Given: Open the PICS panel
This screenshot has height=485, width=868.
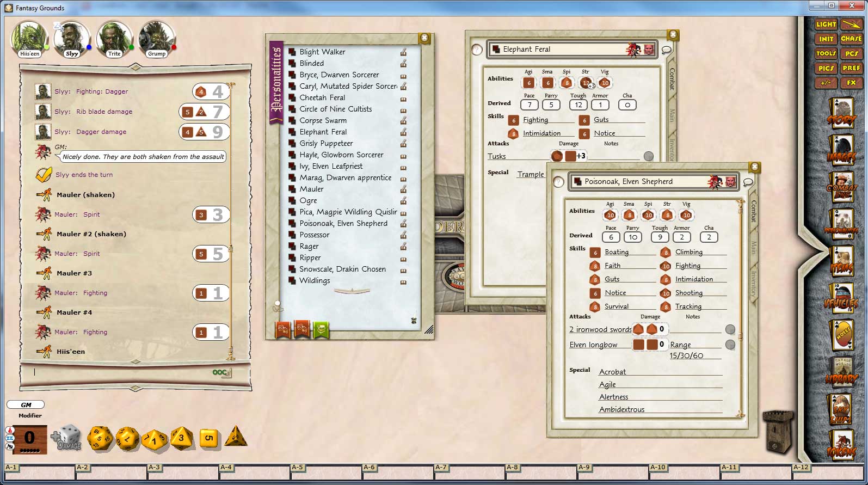Looking at the screenshot, I should (x=826, y=69).
